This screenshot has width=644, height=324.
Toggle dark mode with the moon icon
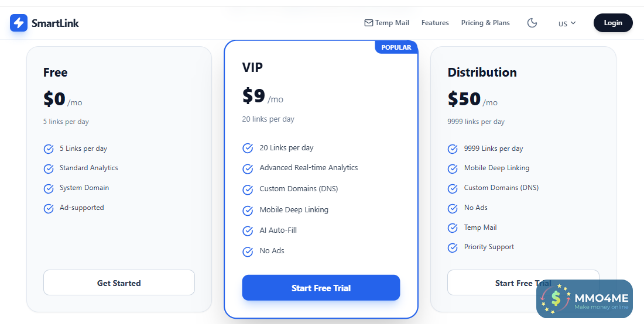pos(532,23)
